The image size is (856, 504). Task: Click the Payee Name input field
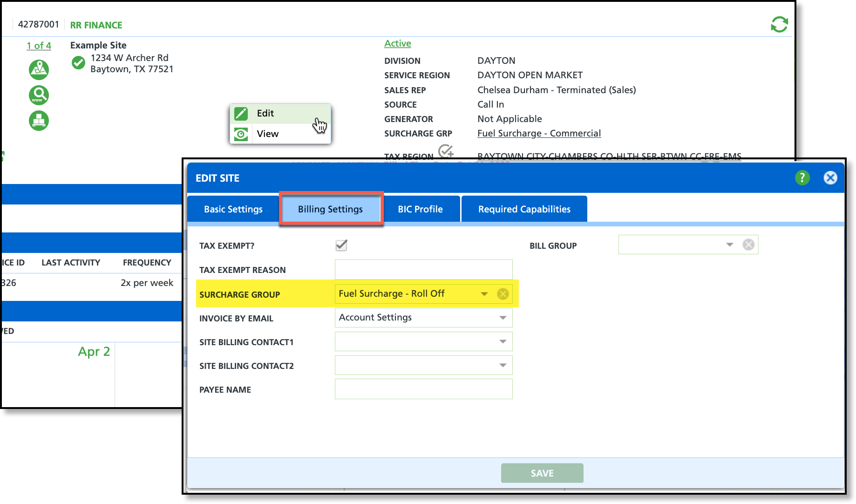click(x=424, y=389)
